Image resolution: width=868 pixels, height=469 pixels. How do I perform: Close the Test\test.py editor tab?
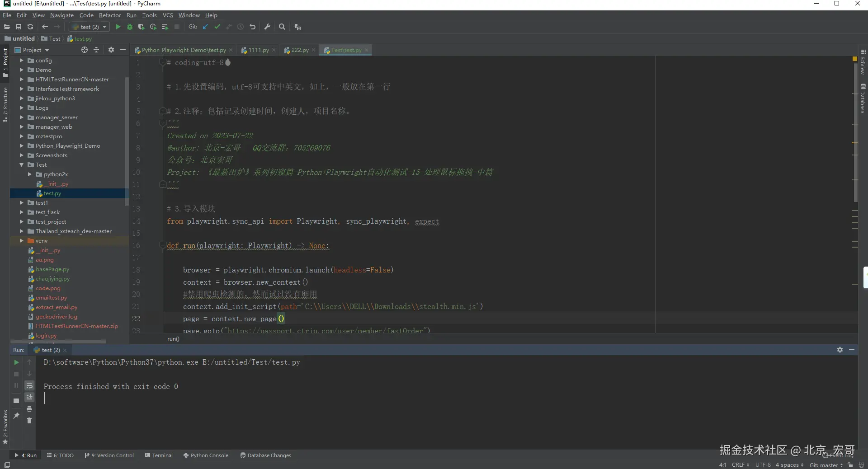coord(367,50)
